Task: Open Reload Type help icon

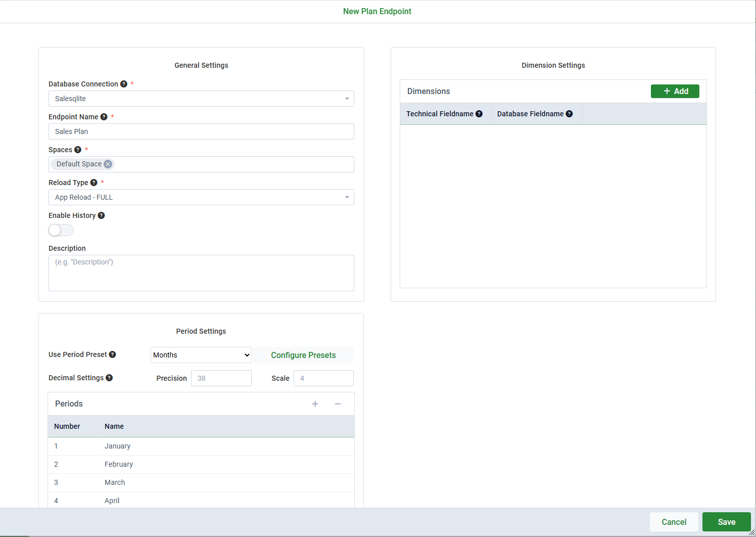Action: pyautogui.click(x=93, y=183)
